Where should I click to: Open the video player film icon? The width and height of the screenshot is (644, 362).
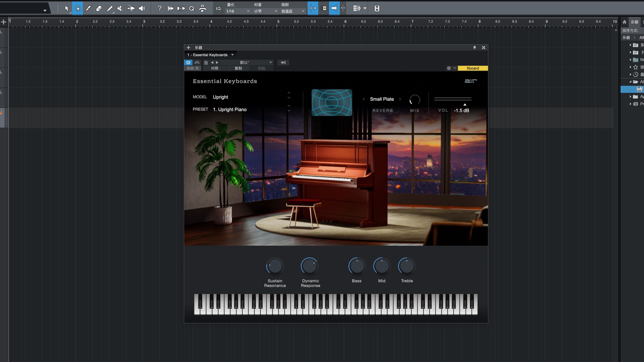click(377, 8)
